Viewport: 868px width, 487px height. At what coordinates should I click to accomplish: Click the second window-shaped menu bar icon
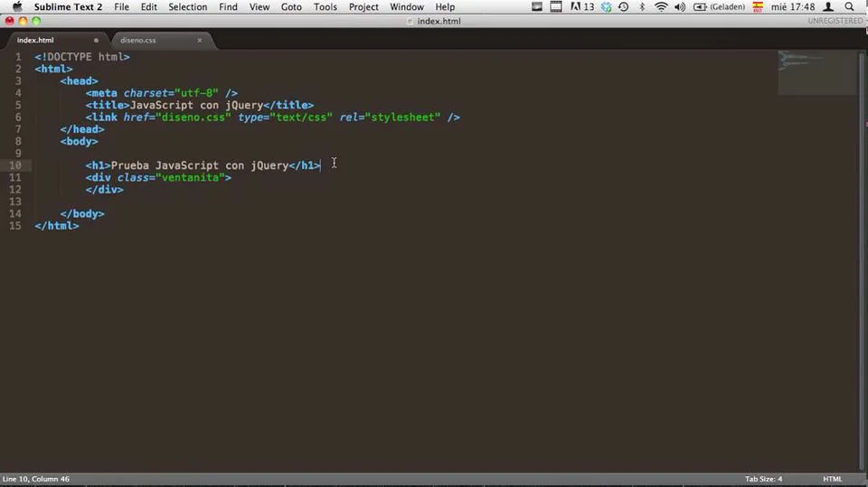(556, 6)
